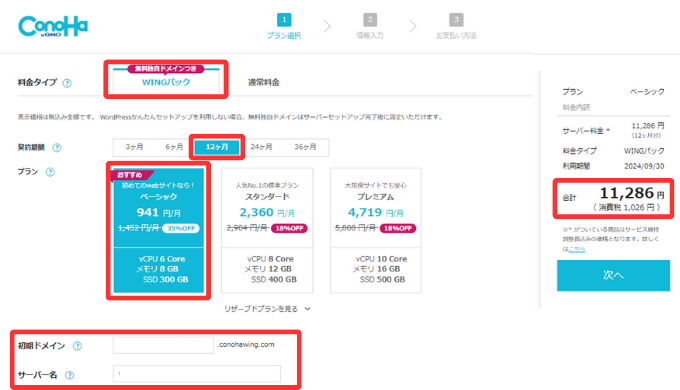Select the スタンダード plan card
Viewport: 680px width, 390px height.
[x=267, y=230]
